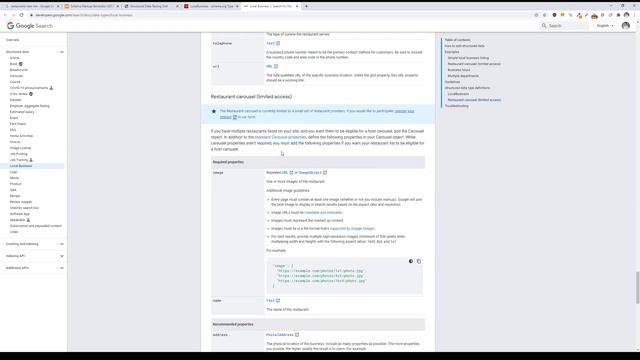Click the star icon in the blue notice
Screen dimensions: 640x360
click(213, 111)
